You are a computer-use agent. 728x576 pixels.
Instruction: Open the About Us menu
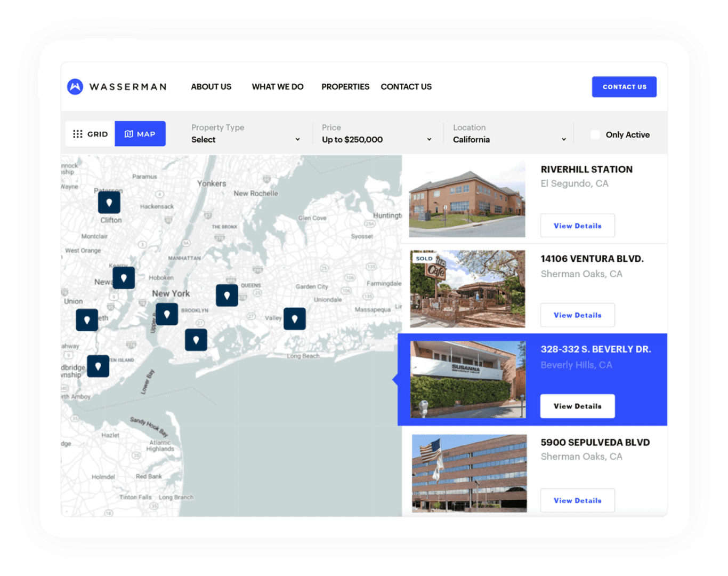[211, 86]
